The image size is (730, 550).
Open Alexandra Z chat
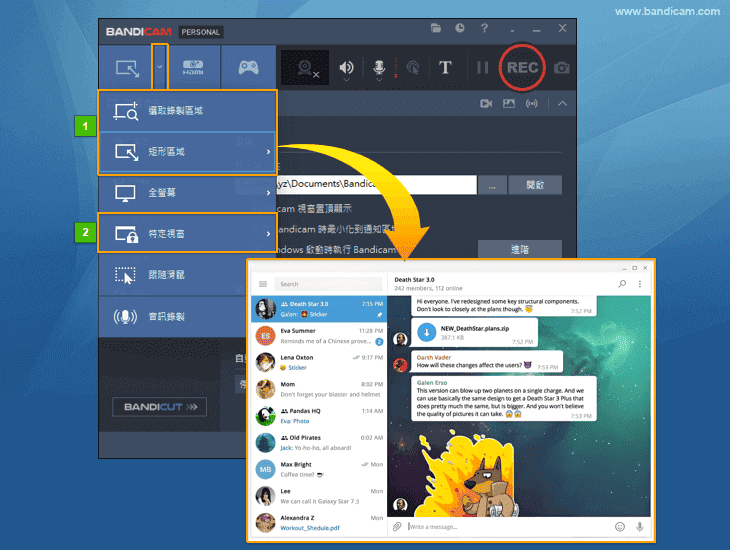pyautogui.click(x=319, y=523)
